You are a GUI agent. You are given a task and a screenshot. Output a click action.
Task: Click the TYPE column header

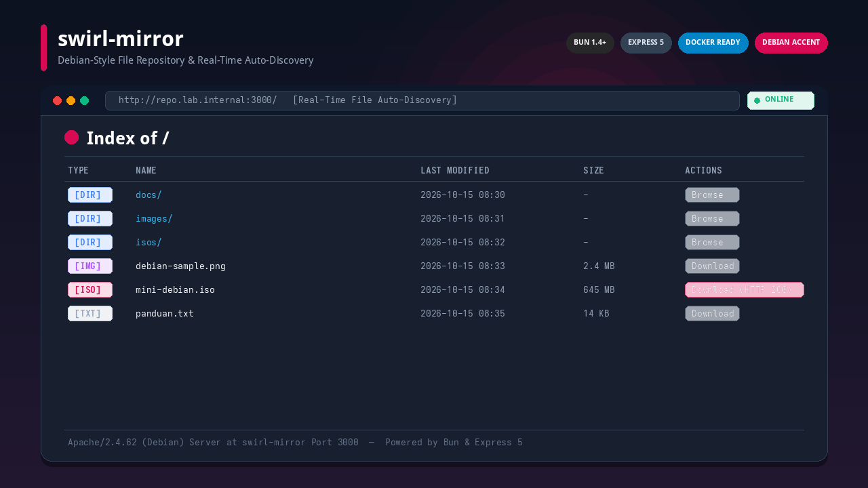[x=78, y=171]
